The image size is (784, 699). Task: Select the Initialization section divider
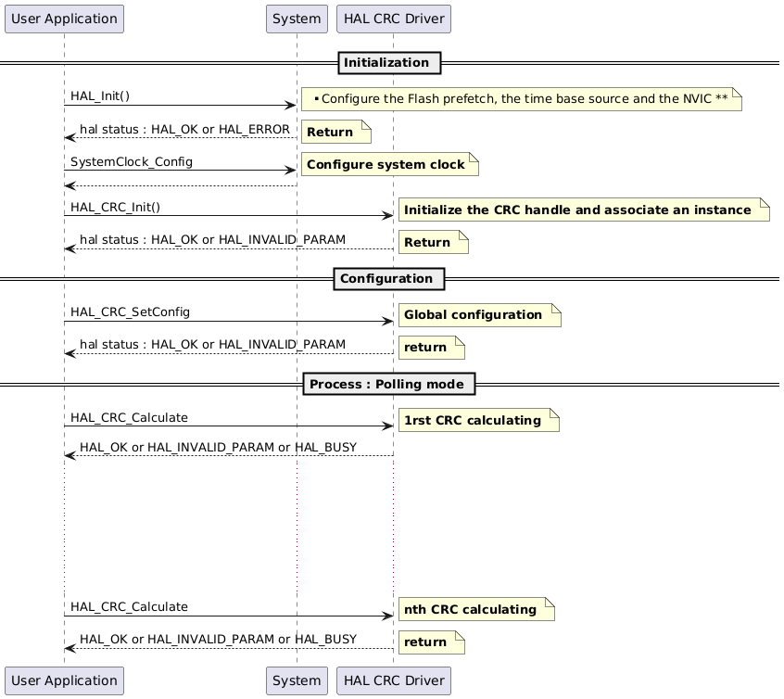[x=388, y=62]
